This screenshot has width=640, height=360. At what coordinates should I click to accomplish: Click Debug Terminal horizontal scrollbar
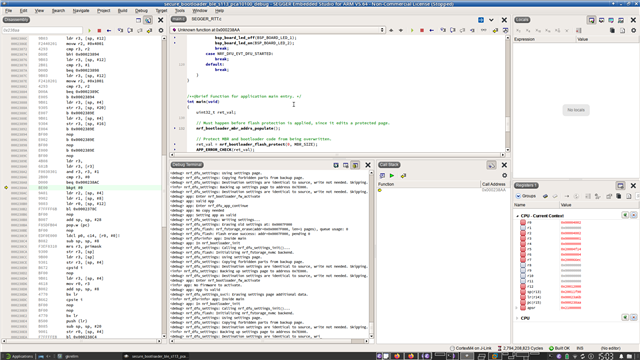click(x=269, y=341)
